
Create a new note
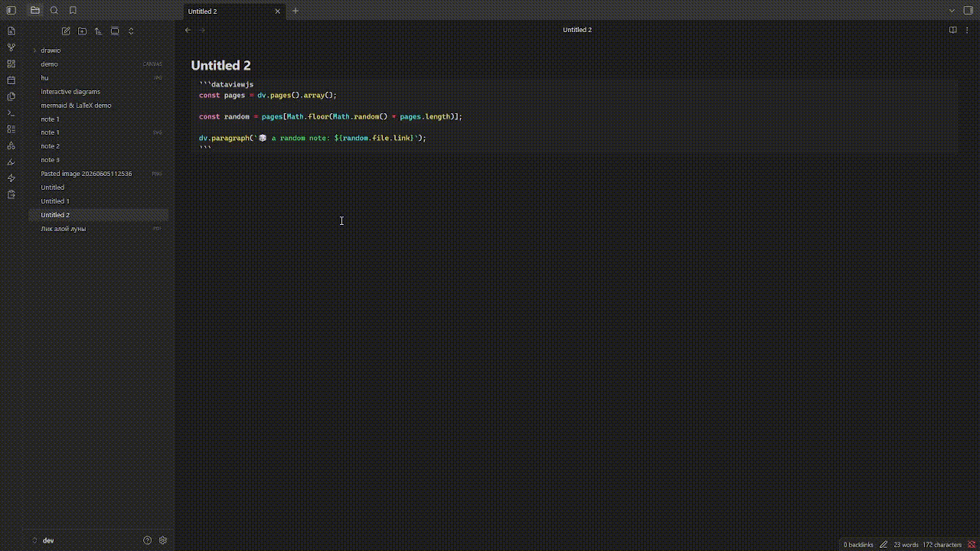pos(66,31)
